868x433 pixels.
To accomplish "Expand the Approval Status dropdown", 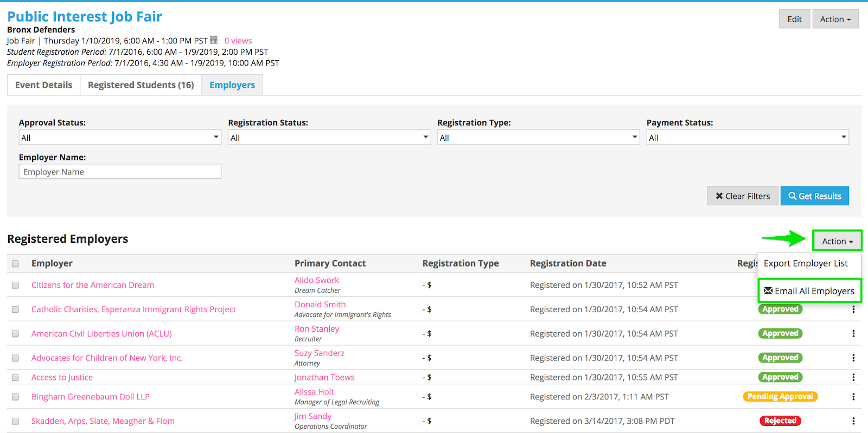I will [120, 138].
